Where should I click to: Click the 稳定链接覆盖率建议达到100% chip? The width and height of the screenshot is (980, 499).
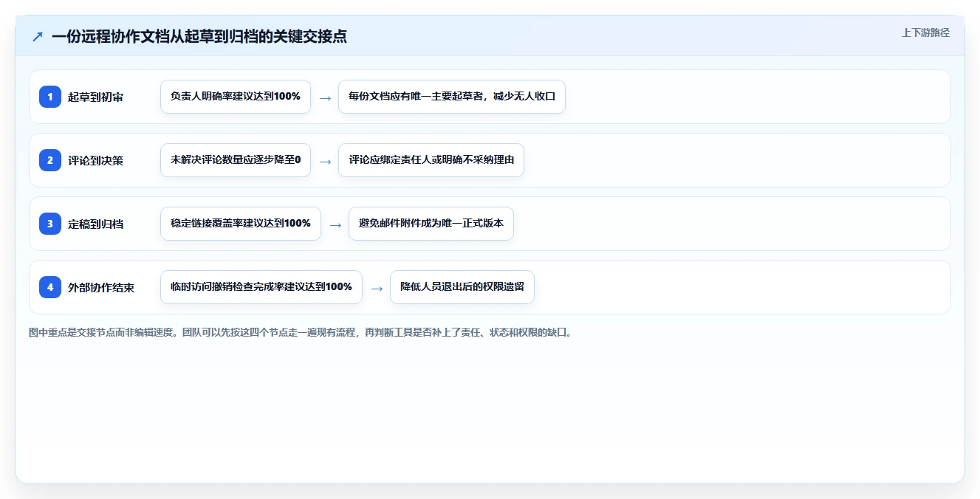241,224
